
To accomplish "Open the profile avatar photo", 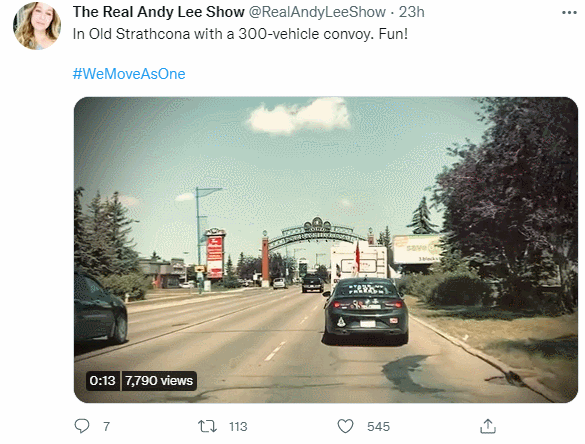I will [37, 26].
